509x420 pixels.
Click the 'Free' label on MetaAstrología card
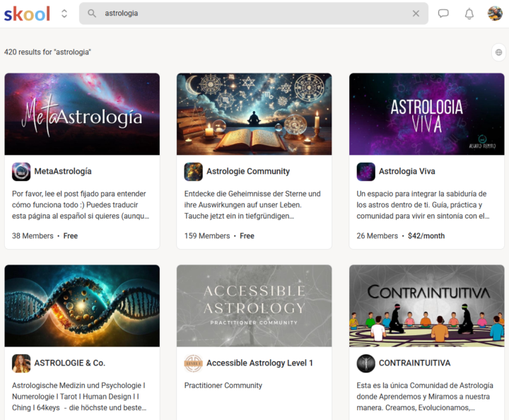(71, 236)
